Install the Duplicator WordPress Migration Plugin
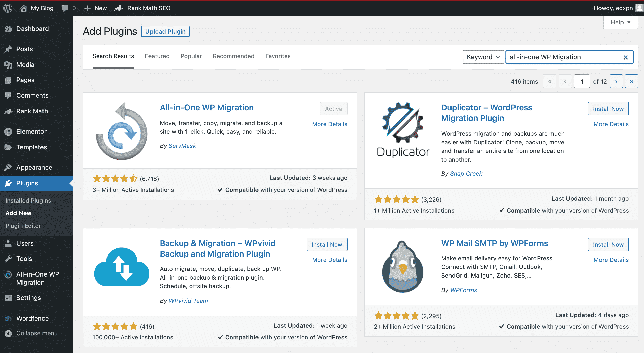Image resolution: width=644 pixels, height=353 pixels. (608, 109)
